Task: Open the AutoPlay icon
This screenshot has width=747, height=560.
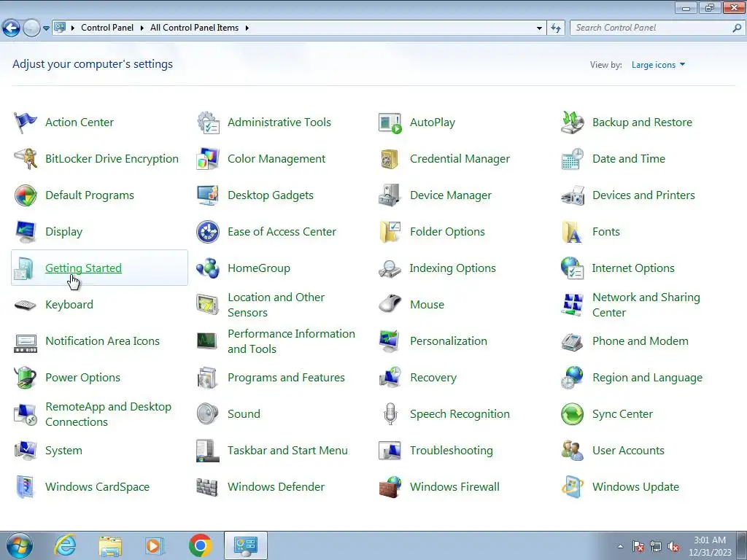Action: point(390,122)
